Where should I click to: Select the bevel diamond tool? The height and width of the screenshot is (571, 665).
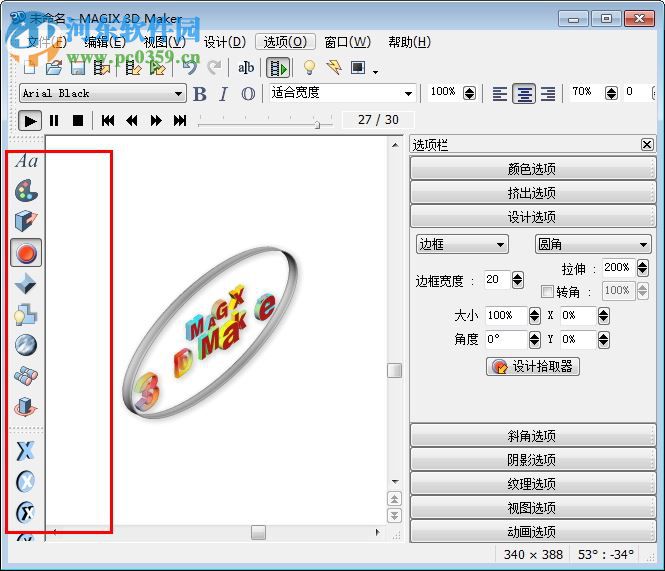coord(26,283)
